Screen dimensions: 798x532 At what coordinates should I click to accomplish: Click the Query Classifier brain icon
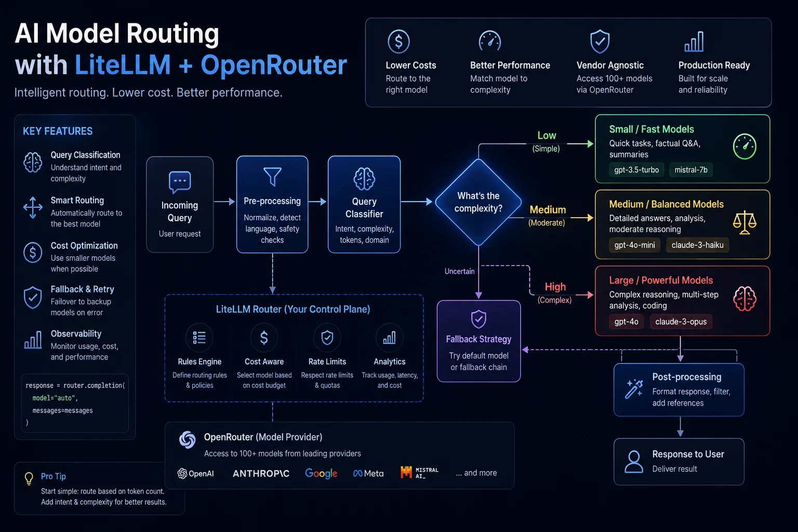(x=364, y=179)
